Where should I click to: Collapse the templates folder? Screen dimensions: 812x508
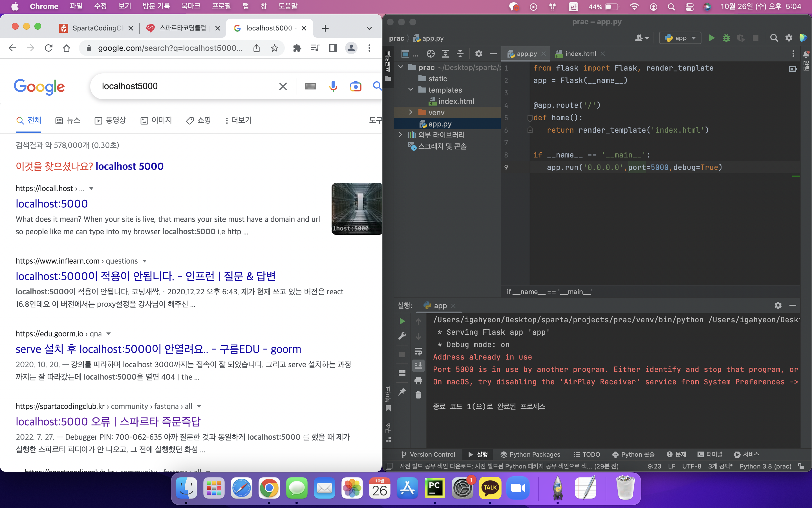coord(411,90)
